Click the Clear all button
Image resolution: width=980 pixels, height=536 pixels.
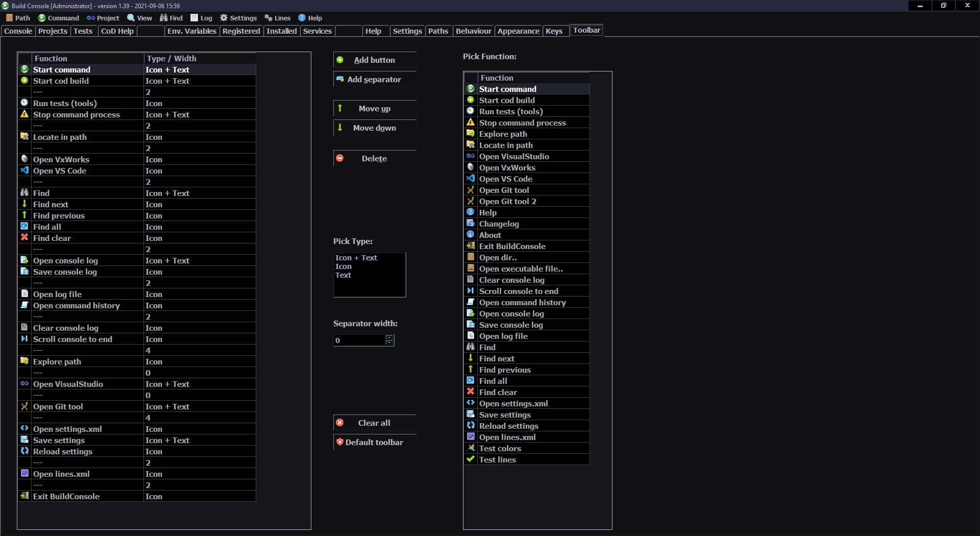[375, 423]
